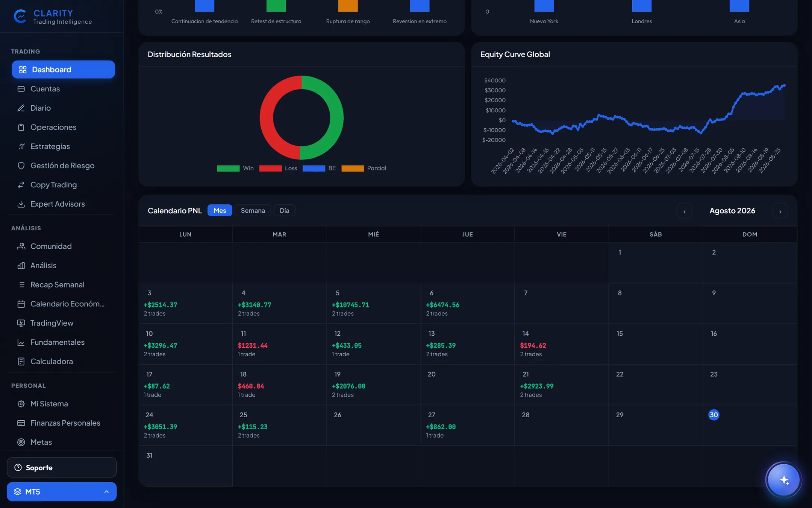Image resolution: width=812 pixels, height=508 pixels.
Task: Click the Clarity logo icon
Action: [20, 17]
